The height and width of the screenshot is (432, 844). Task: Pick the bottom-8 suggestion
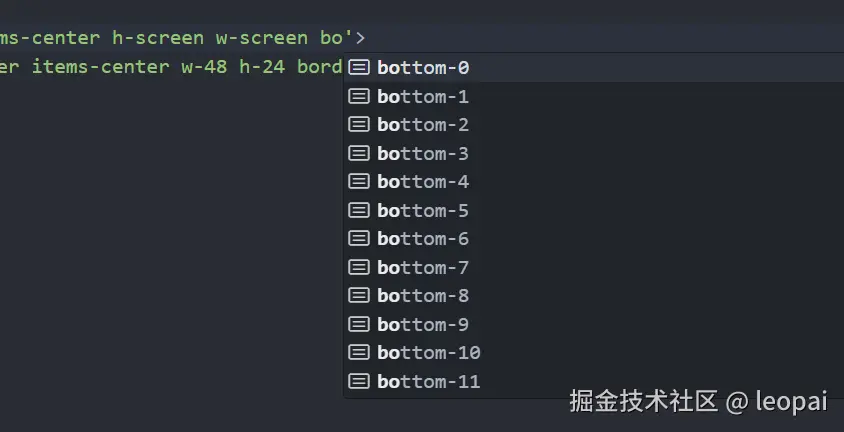click(423, 296)
